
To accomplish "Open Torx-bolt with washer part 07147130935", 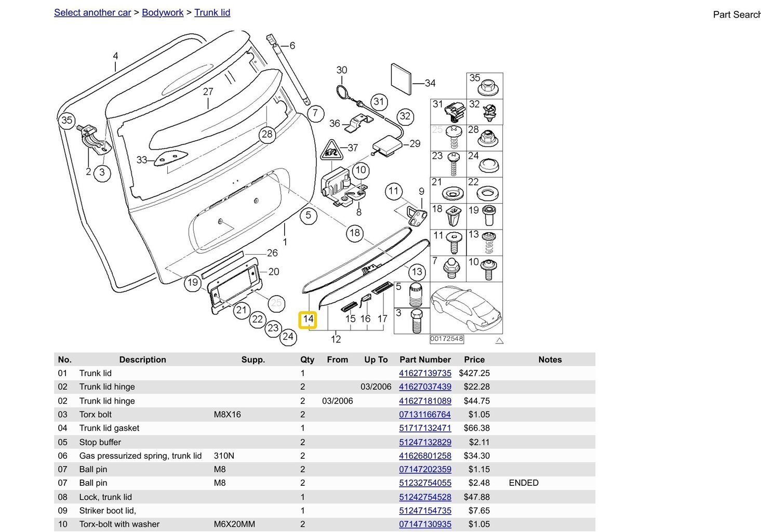I will point(425,524).
